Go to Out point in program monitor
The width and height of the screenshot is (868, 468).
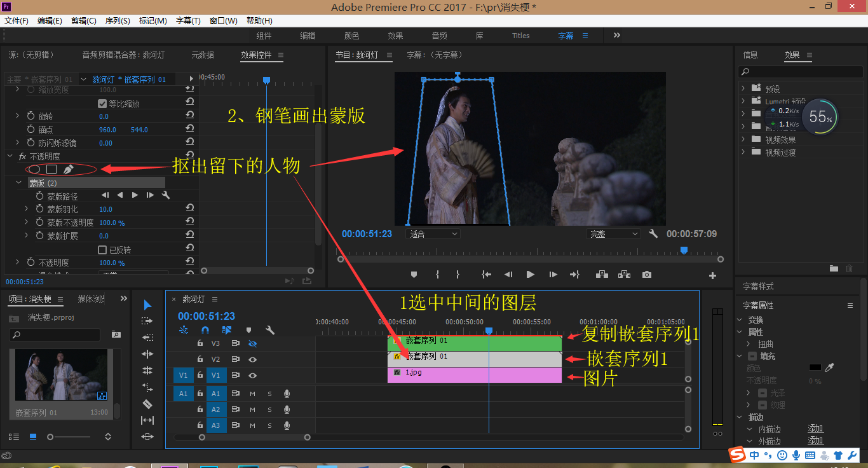coord(574,275)
